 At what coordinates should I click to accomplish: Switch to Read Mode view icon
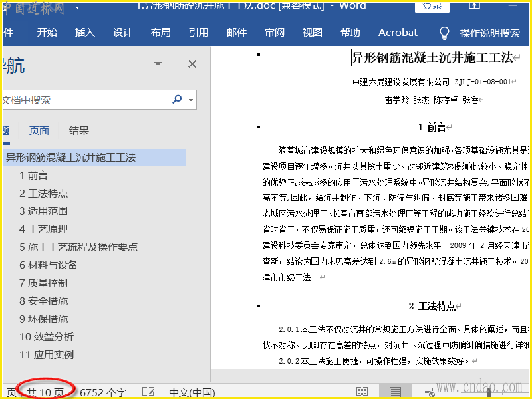pos(362,392)
